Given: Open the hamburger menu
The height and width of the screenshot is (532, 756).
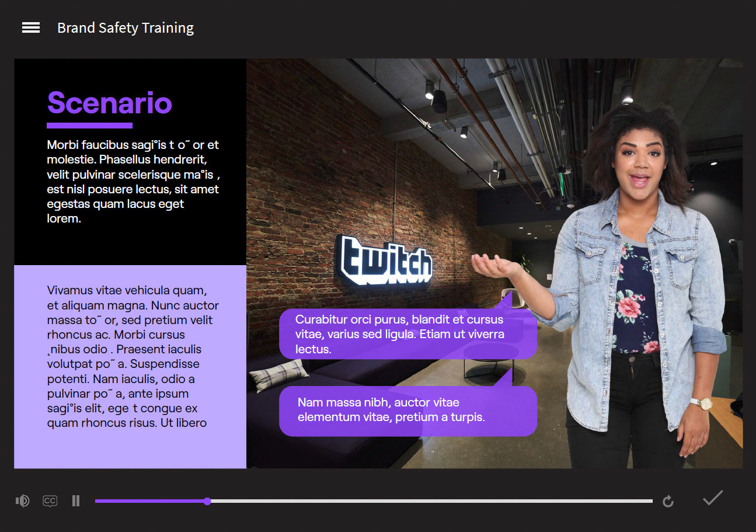Looking at the screenshot, I should click(31, 27).
